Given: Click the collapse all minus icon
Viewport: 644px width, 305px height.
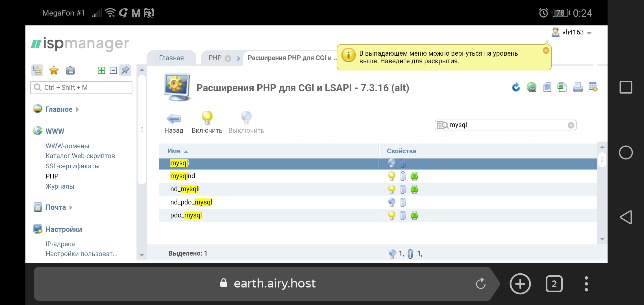Looking at the screenshot, I should coord(113,70).
